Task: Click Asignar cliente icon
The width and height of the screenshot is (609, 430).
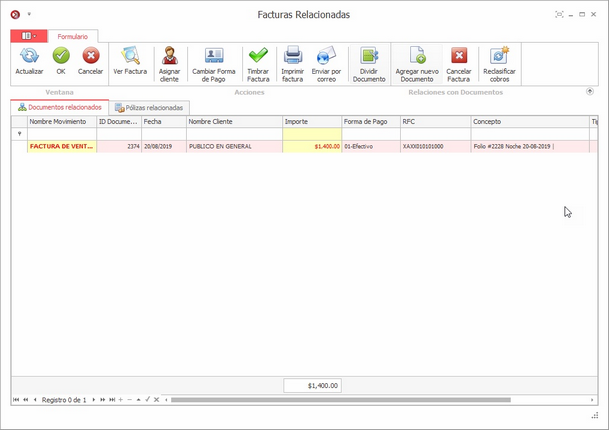Action: 170,57
